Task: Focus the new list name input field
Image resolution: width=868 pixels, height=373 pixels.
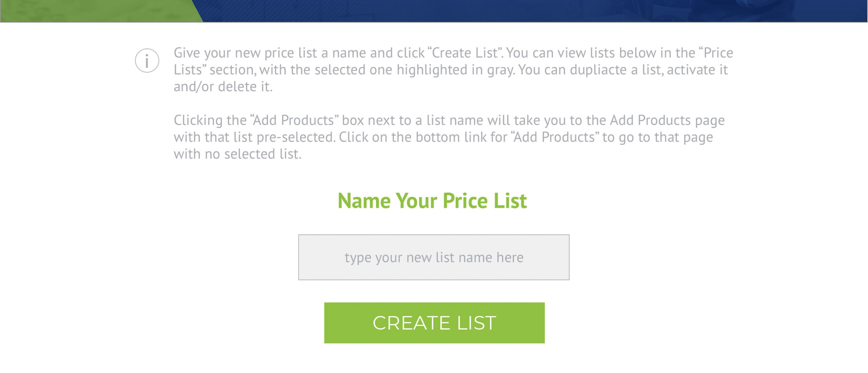Action: [434, 257]
